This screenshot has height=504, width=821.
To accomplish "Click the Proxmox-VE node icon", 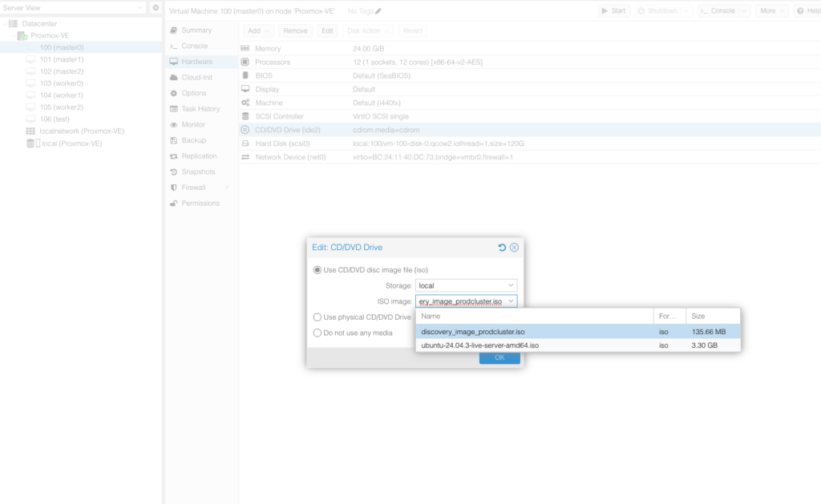I will 22,35.
